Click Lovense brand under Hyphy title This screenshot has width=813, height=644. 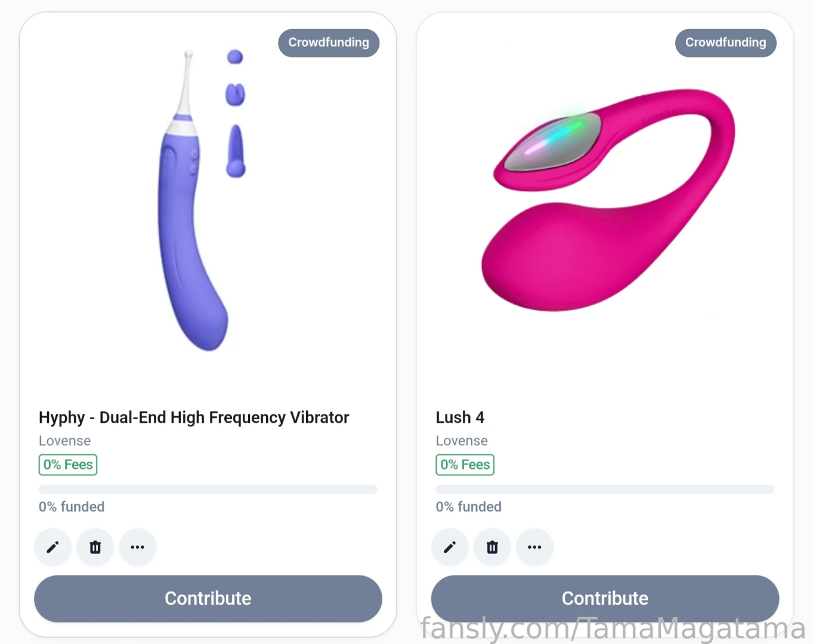65,441
